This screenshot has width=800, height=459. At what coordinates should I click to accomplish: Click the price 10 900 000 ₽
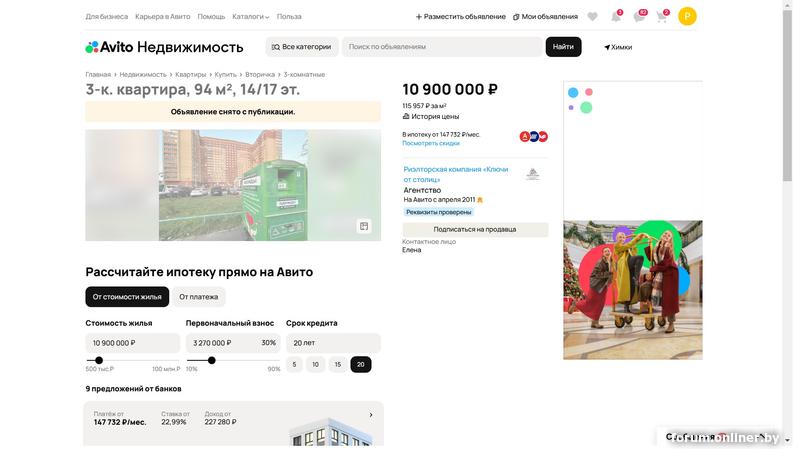[x=450, y=90]
